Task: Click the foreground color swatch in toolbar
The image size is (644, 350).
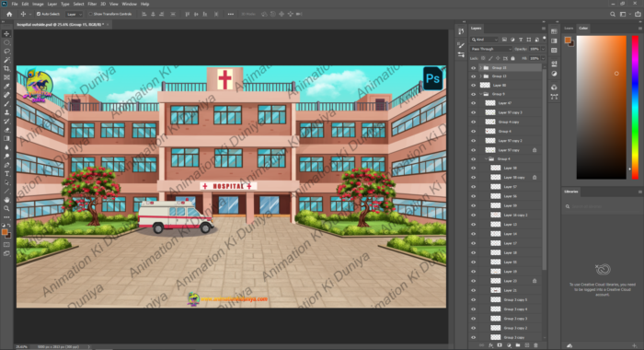Action: (5, 232)
